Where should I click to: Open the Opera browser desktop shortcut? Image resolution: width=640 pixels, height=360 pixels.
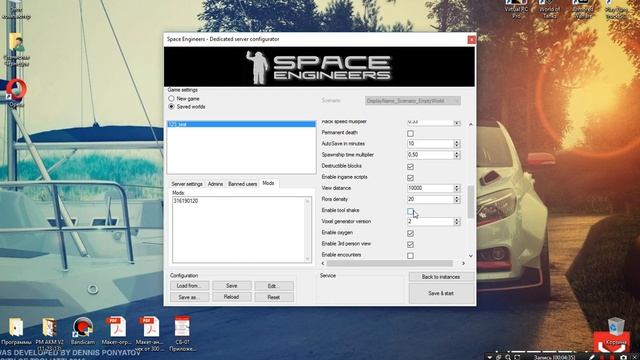pyautogui.click(x=16, y=92)
